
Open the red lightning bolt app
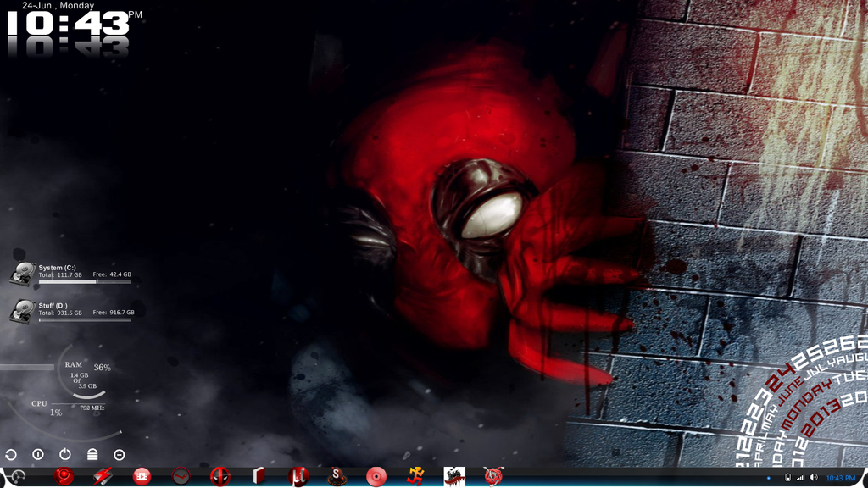click(103, 476)
